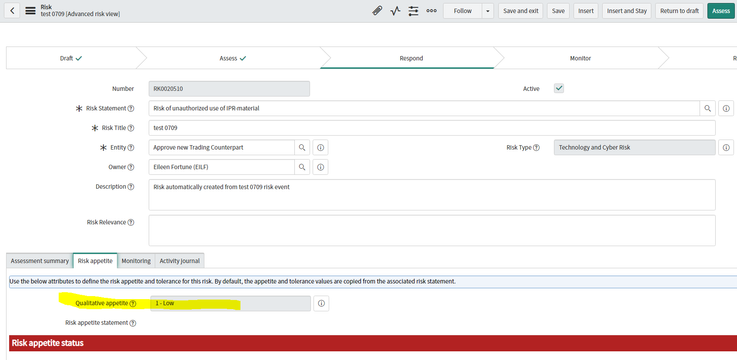This screenshot has width=737, height=360.
Task: Open the activity stream pulse icon
Action: pos(395,11)
